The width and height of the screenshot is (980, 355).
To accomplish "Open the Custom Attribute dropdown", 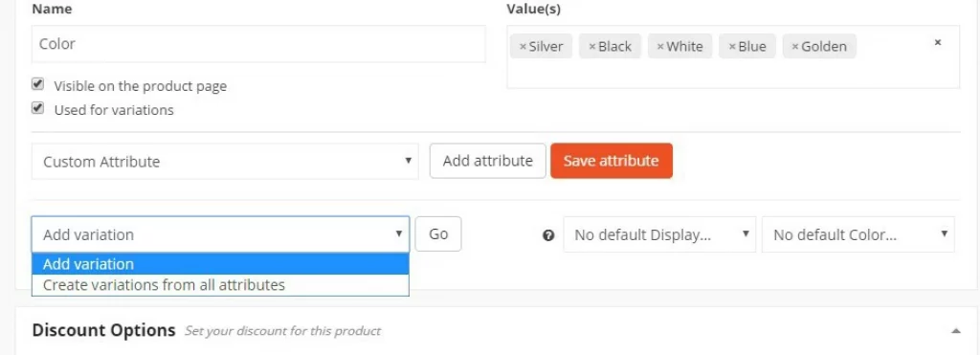I will 225,162.
